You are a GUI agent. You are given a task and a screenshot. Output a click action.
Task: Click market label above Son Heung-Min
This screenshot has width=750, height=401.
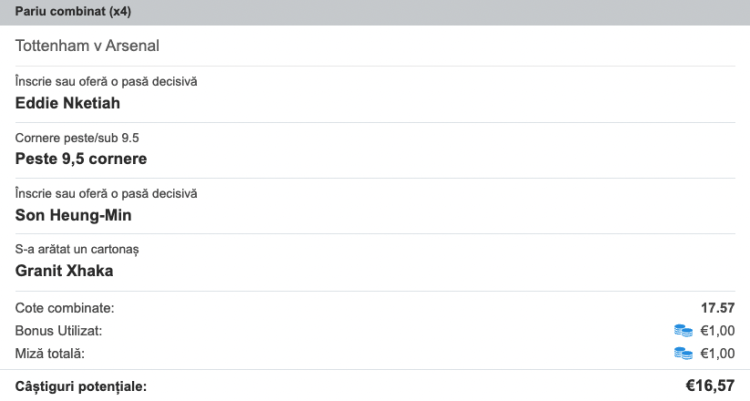tap(106, 193)
